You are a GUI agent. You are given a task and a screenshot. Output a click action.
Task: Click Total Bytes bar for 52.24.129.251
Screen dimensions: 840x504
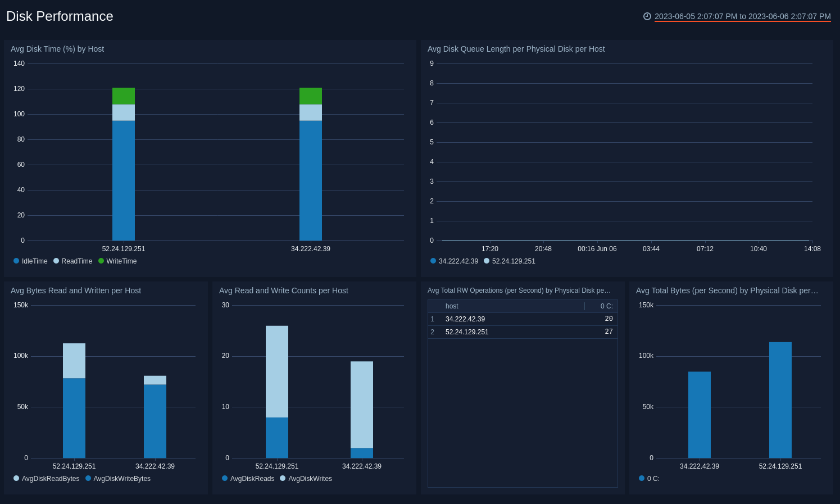(780, 400)
